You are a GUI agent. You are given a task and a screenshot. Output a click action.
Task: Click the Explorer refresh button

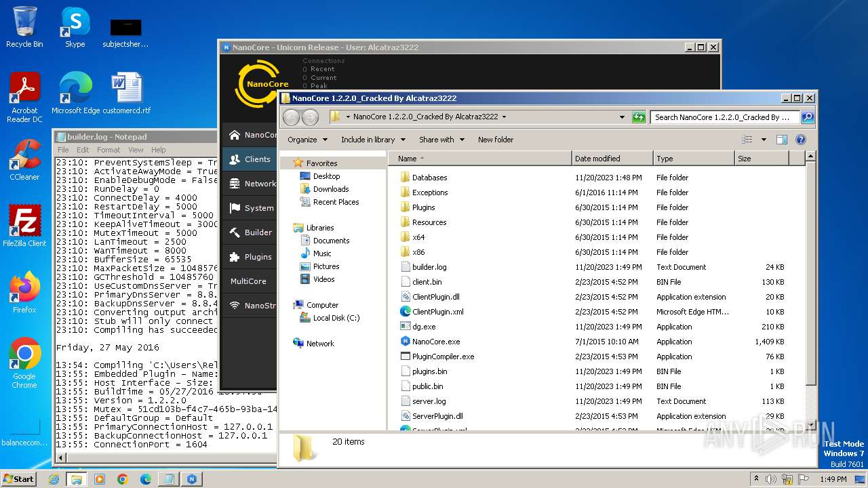pos(638,117)
